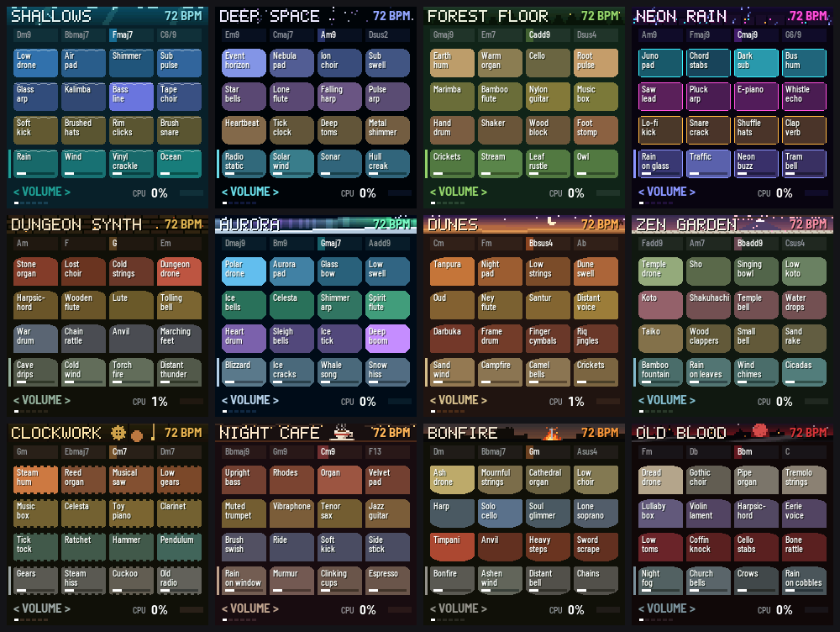This screenshot has width=840, height=632.
Task: Toggle the Low drone pad in Shallows
Action: 35,63
